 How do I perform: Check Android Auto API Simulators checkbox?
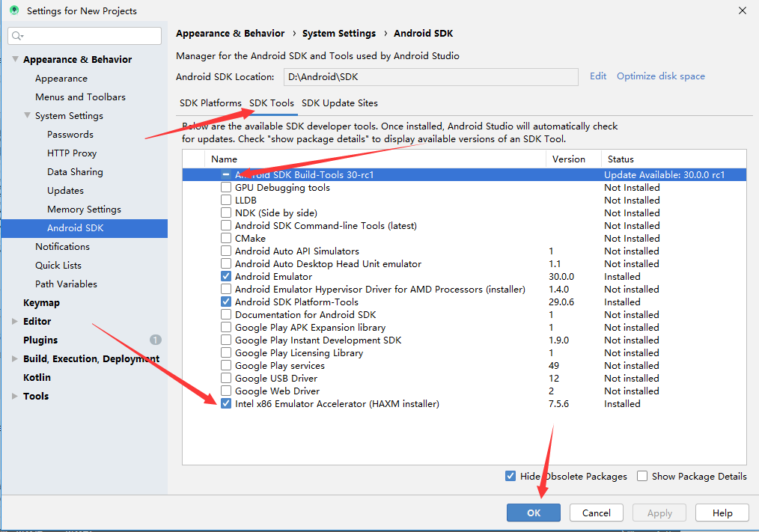[226, 251]
